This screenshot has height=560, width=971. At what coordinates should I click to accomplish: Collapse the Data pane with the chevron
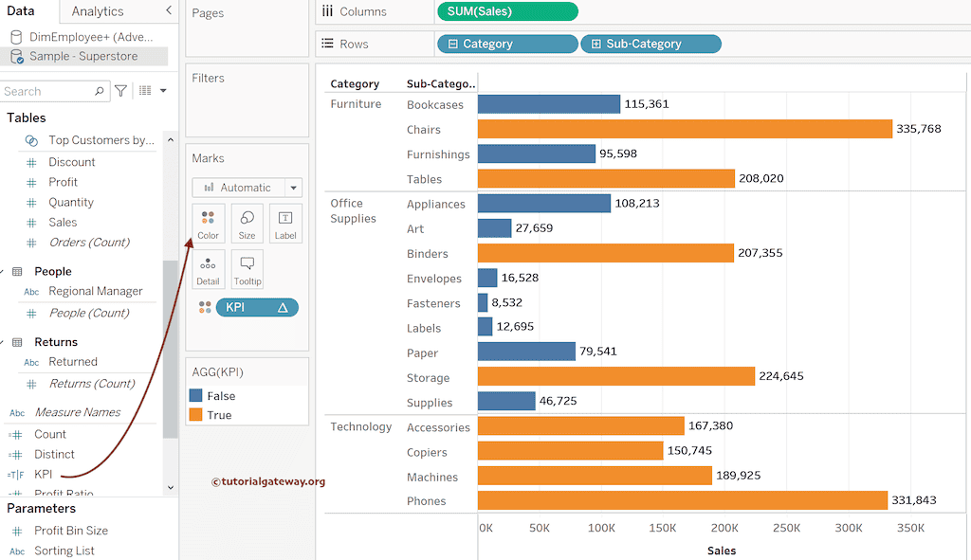coord(168,12)
